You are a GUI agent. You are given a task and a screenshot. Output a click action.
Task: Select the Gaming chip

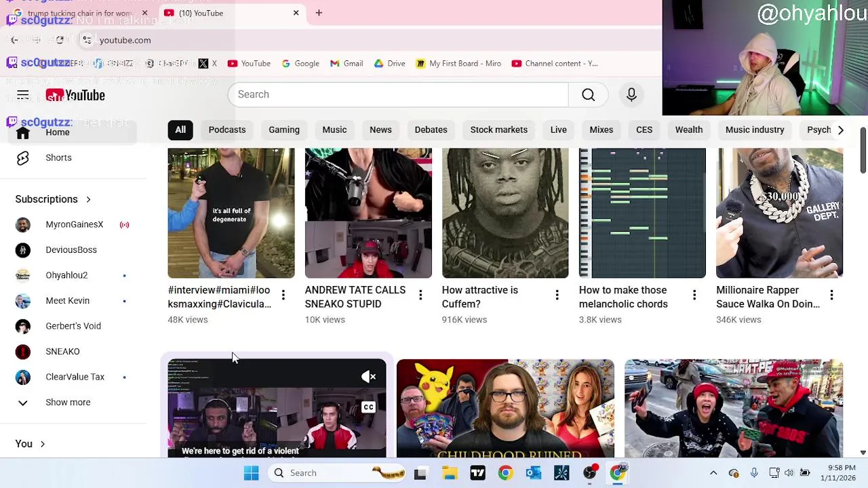(284, 130)
